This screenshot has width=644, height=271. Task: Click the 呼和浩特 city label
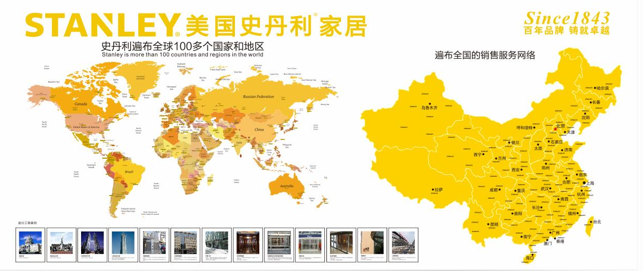524,127
